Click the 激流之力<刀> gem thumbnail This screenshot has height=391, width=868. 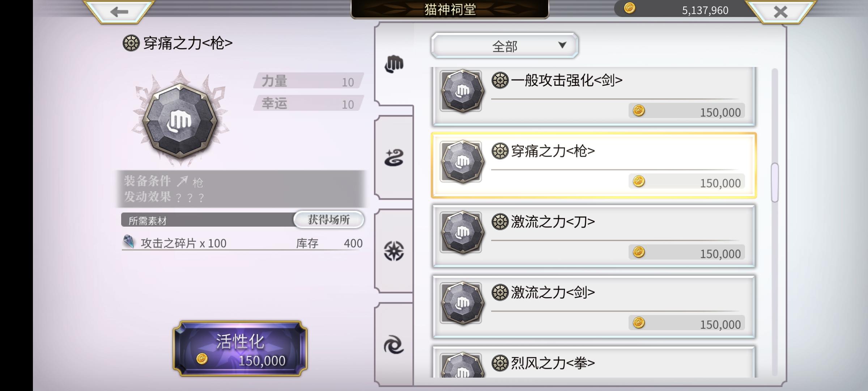[x=461, y=232]
